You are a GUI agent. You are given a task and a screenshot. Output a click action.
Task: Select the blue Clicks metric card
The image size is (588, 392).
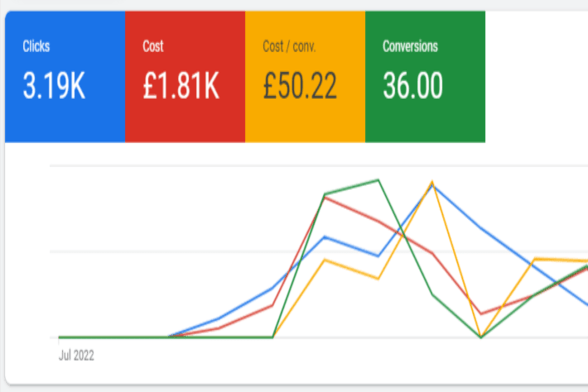[65, 77]
